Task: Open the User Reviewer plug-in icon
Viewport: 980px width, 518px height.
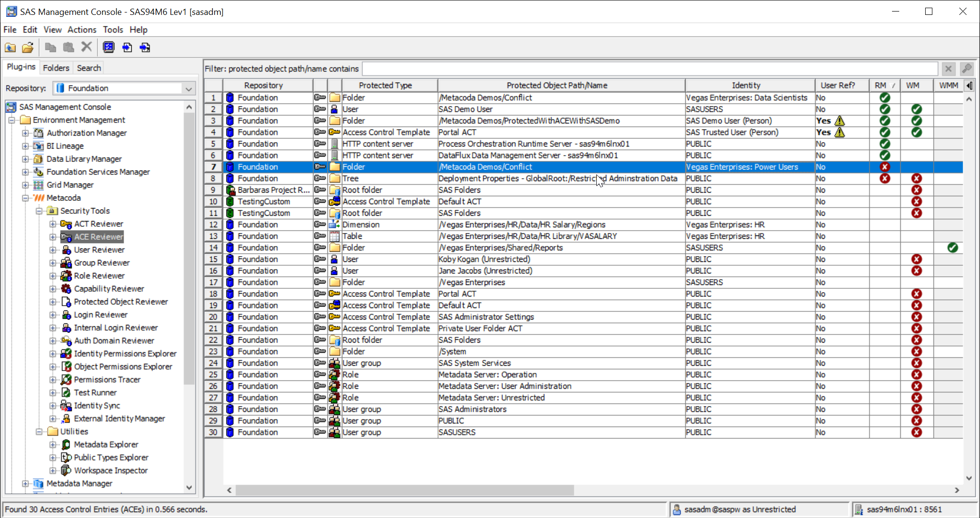Action: point(66,250)
